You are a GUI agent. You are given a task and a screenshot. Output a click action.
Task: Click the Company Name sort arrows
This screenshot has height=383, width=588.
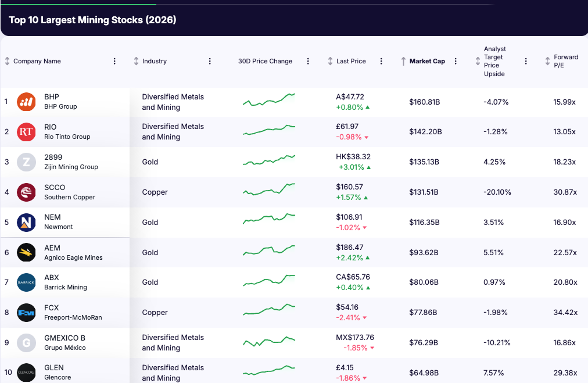(x=6, y=60)
